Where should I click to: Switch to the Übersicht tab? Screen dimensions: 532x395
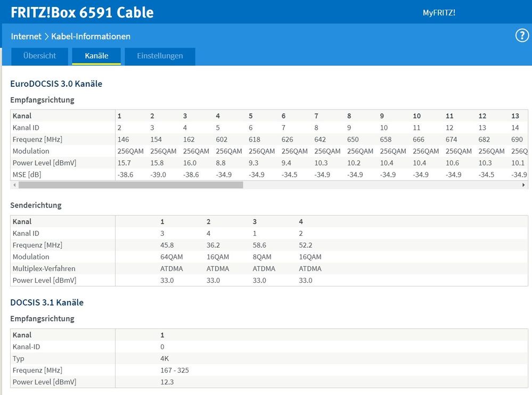point(40,56)
